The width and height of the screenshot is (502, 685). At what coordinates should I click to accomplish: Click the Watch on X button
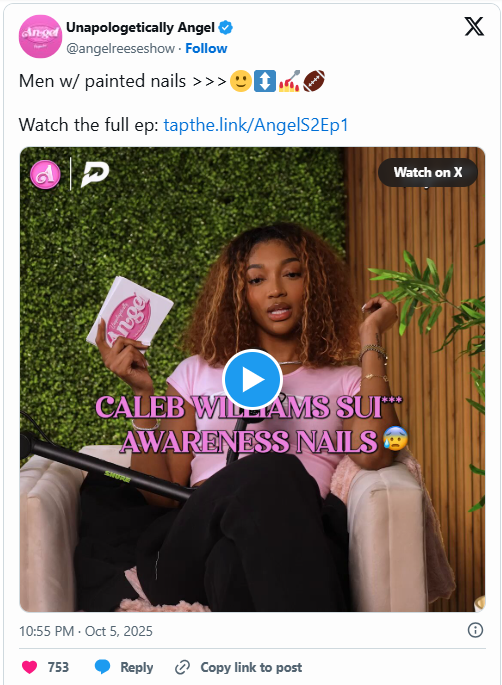(428, 173)
